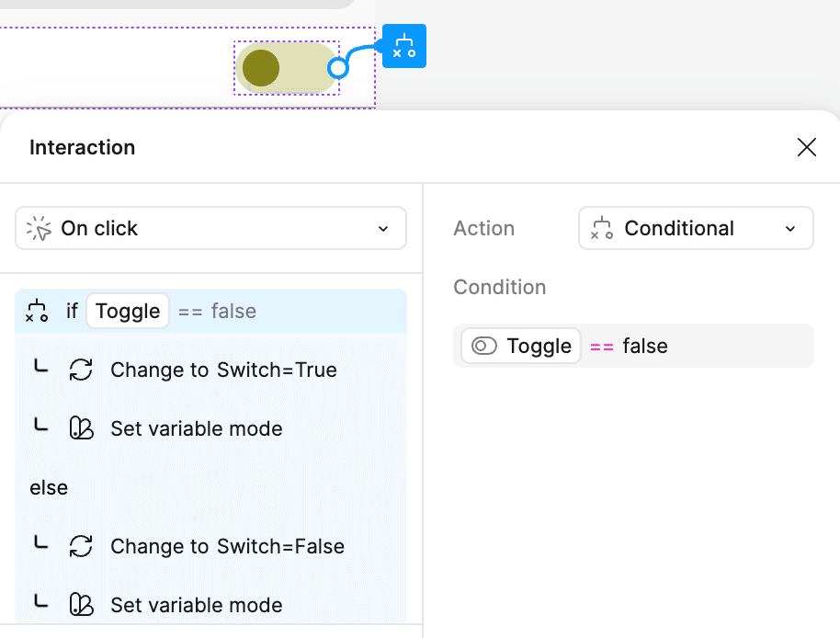Viewport: 840px width, 638px height.
Task: Click the last Set variable mode icon
Action: [x=81, y=605]
